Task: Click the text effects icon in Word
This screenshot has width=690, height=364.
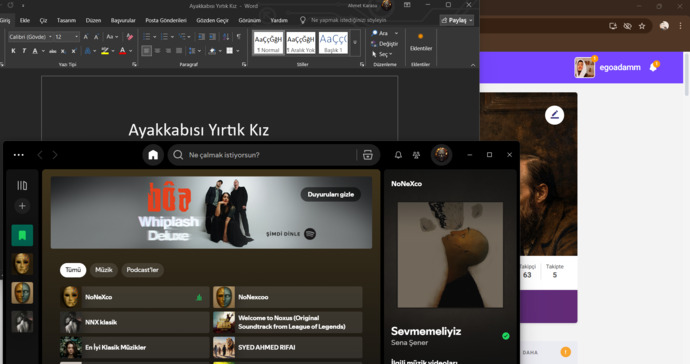Action: click(88, 51)
